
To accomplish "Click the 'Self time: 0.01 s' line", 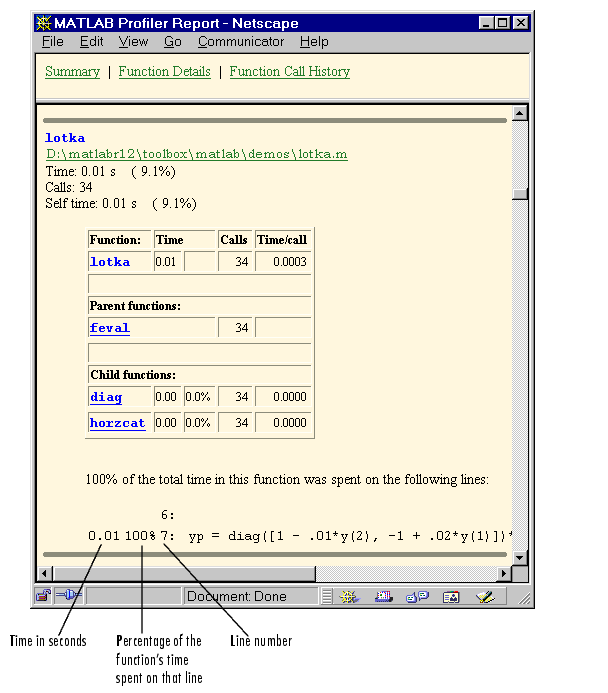I will click(x=121, y=203).
